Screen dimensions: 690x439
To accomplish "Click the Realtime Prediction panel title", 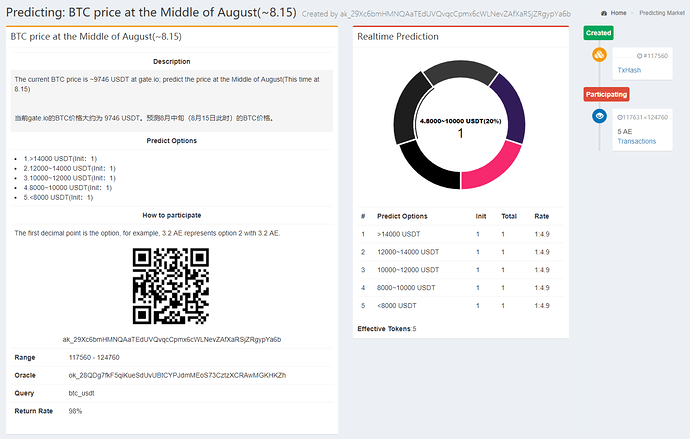I will pos(398,37).
